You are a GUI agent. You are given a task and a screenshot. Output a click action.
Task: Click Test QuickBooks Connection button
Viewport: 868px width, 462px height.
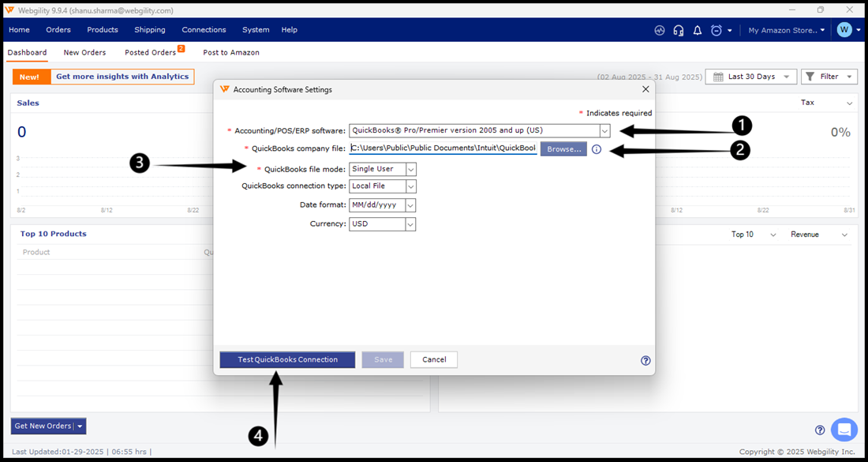[x=287, y=360]
